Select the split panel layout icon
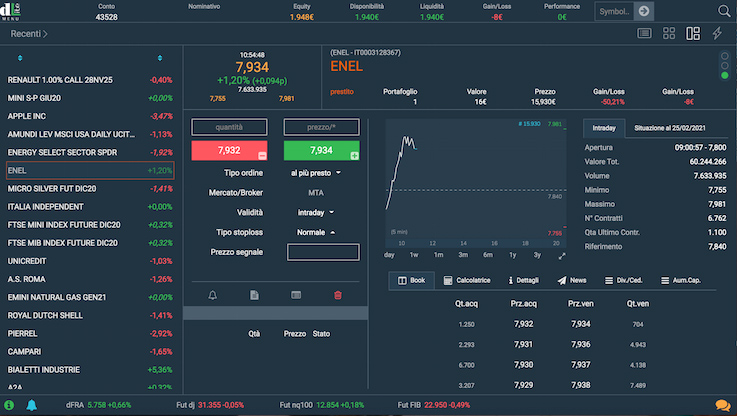The image size is (737, 416). [693, 33]
